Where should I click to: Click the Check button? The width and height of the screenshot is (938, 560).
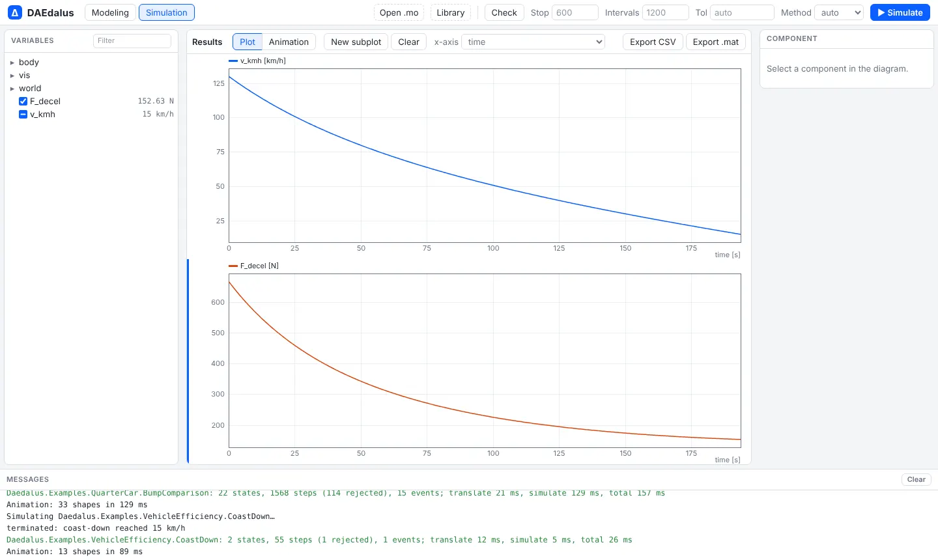(x=504, y=12)
